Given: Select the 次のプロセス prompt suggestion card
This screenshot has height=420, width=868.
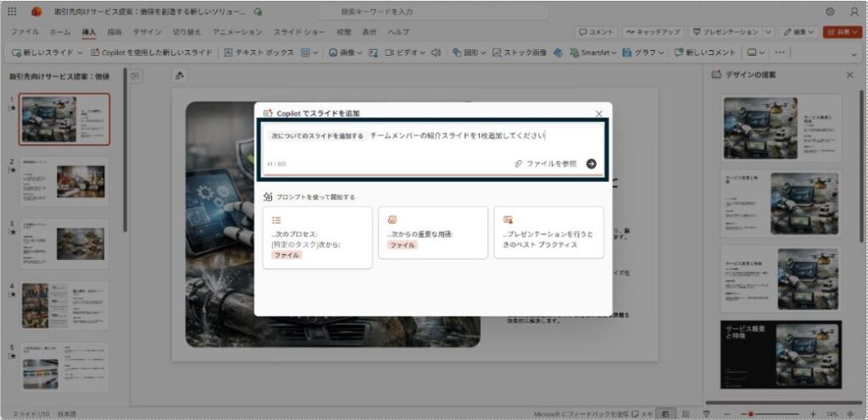Looking at the screenshot, I should [x=317, y=237].
